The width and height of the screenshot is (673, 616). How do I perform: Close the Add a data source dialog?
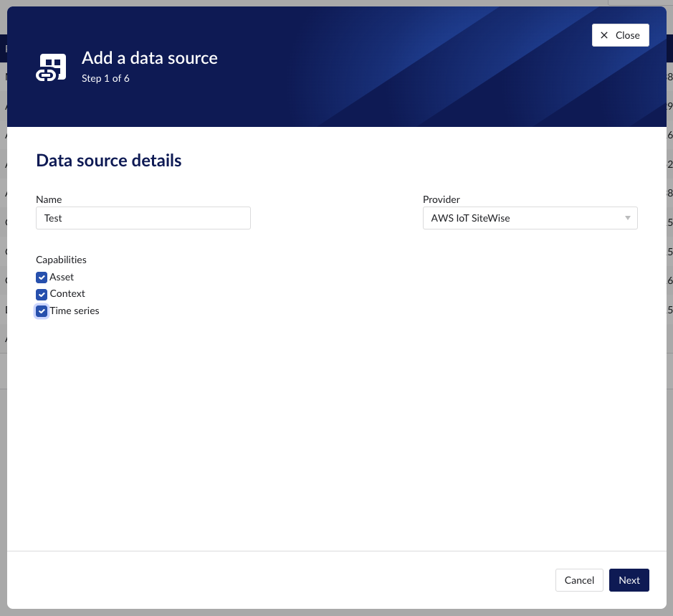pyautogui.click(x=619, y=34)
